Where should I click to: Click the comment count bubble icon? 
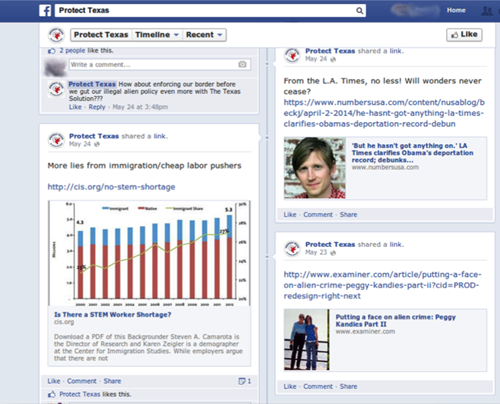pos(242,381)
